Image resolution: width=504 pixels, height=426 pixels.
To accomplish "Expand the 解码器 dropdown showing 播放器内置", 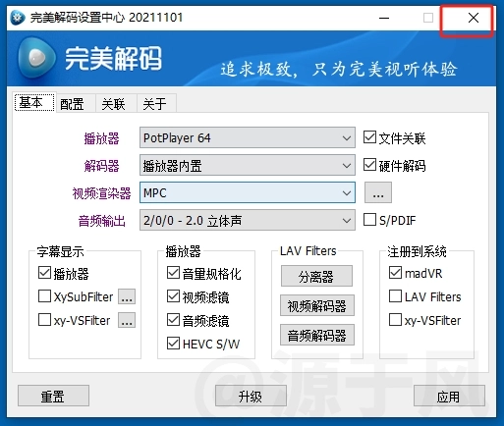I will pyautogui.click(x=248, y=165).
